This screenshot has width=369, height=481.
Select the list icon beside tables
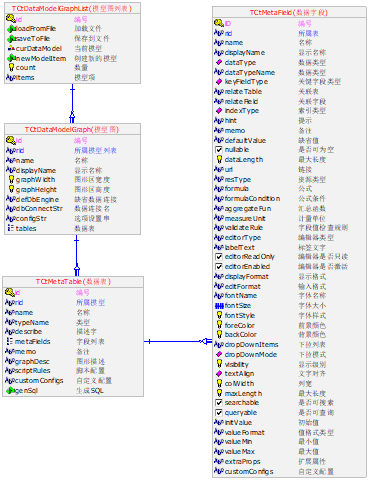(11, 228)
